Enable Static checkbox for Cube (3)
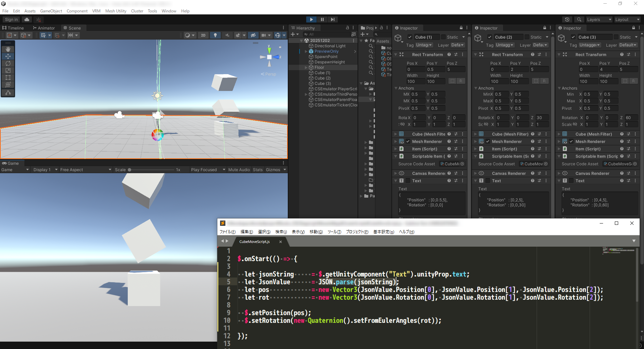Screen dimensions: 644x349 616,37
